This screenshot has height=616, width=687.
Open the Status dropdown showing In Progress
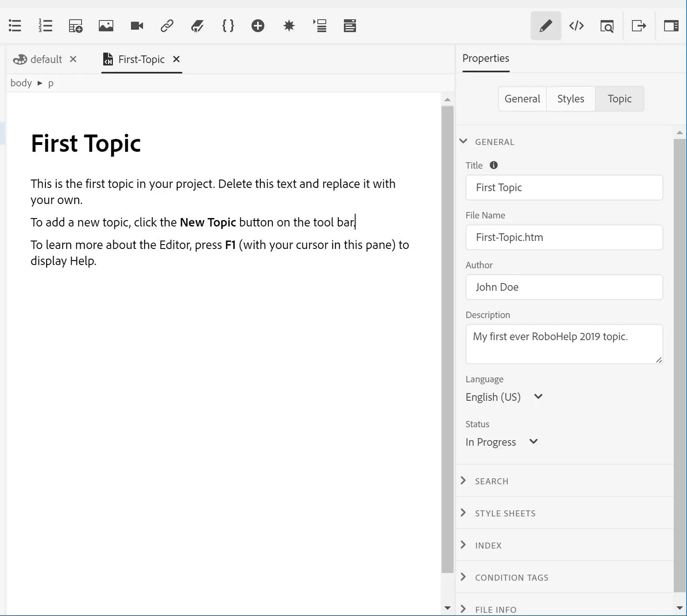[x=501, y=442]
